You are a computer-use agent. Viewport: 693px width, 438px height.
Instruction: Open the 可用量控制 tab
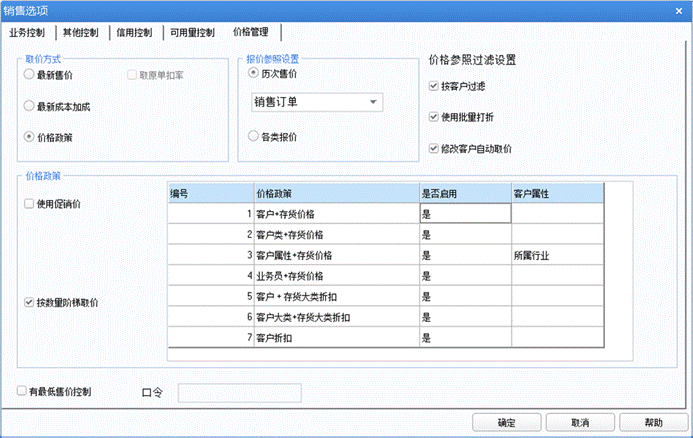[191, 32]
